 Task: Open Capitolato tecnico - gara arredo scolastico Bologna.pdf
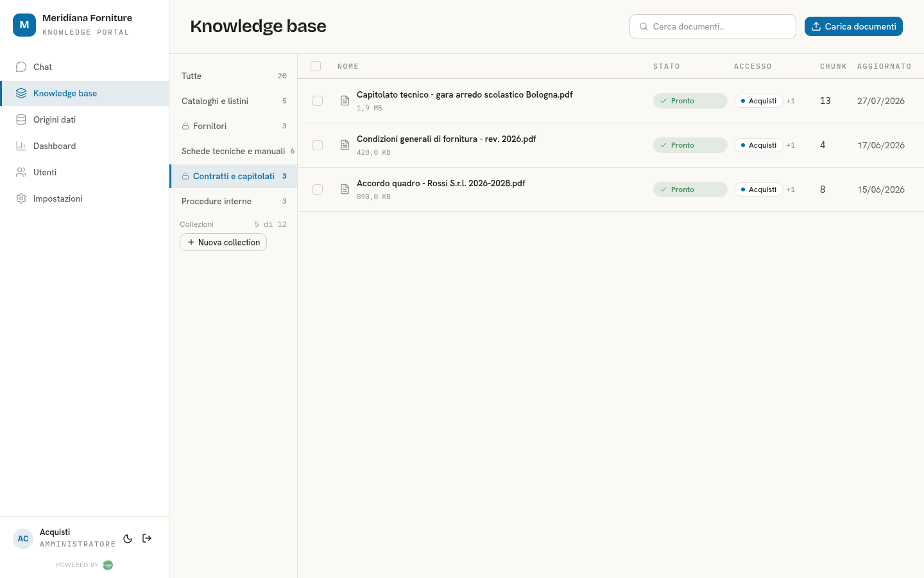[465, 94]
